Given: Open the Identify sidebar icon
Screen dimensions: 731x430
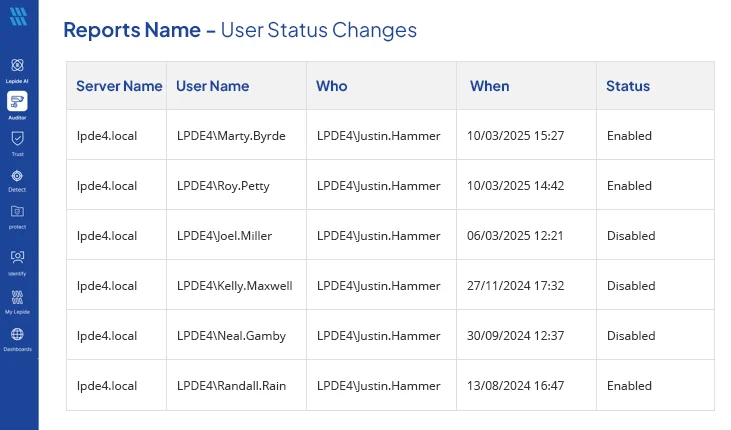Looking at the screenshot, I should pyautogui.click(x=17, y=257).
